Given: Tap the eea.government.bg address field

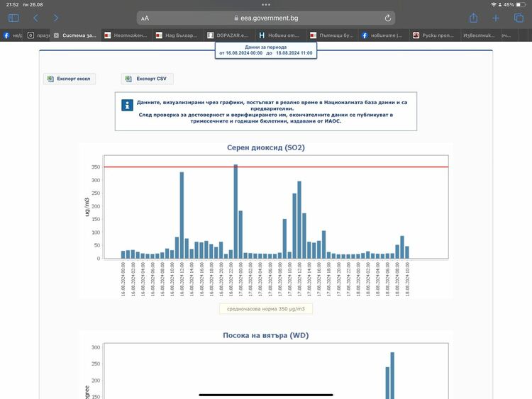Looking at the screenshot, I should coord(266,18).
